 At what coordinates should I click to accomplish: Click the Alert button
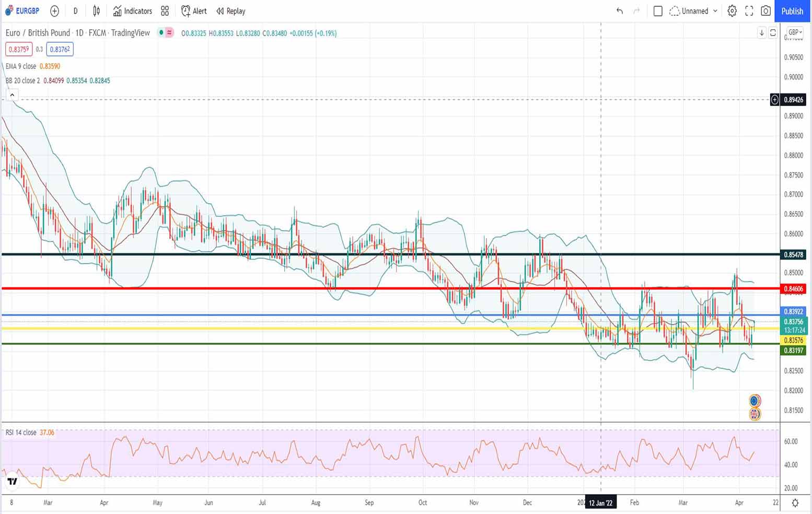tap(194, 11)
